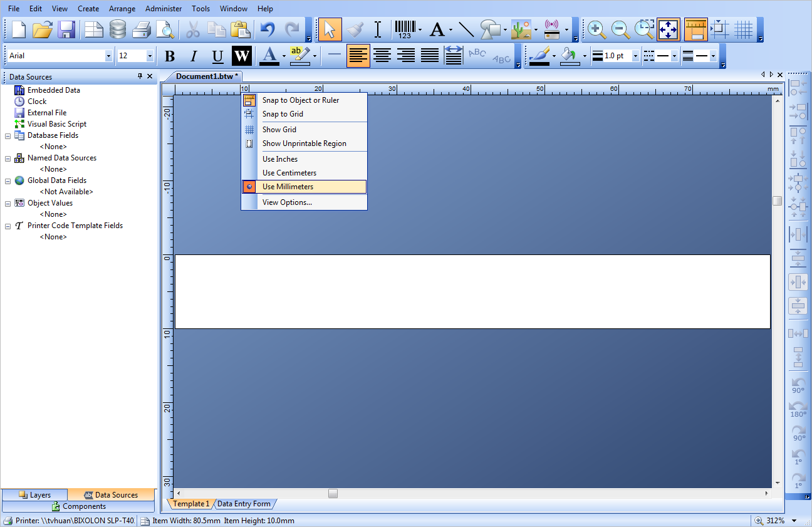Open the 312% zoom dropdown in status bar

pyautogui.click(x=794, y=521)
